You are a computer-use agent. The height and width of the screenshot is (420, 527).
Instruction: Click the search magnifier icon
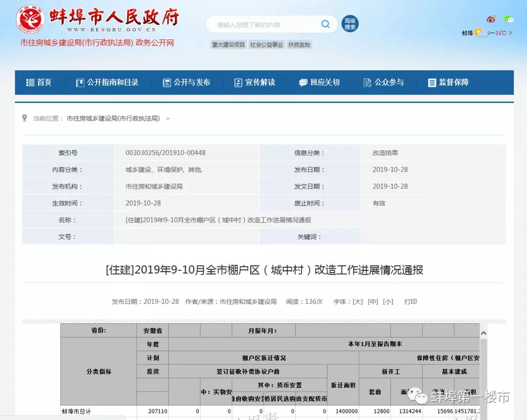coord(325,24)
